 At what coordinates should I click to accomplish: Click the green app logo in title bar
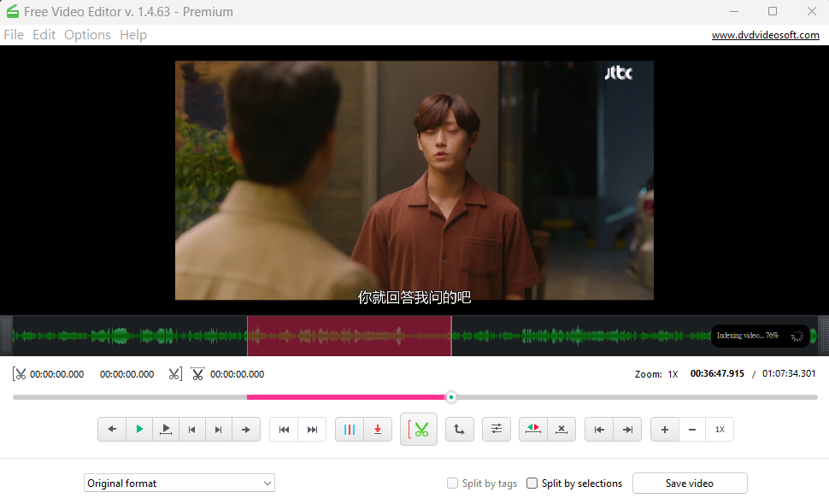pos(12,11)
